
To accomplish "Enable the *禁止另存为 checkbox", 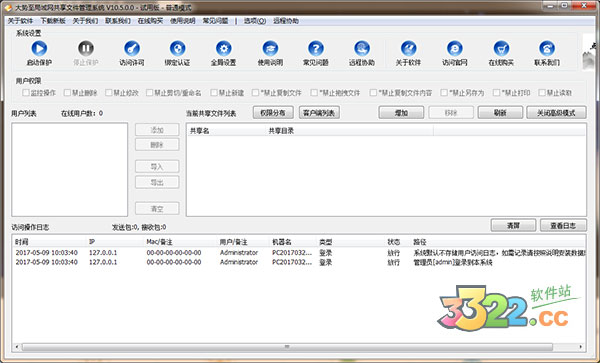I will 444,93.
